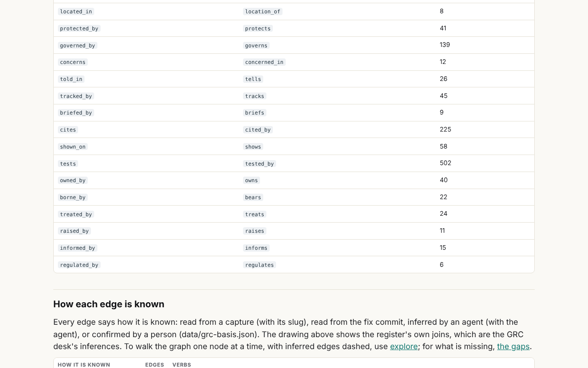Click the governs verb tag
The width and height of the screenshot is (588, 368).
coord(256,46)
